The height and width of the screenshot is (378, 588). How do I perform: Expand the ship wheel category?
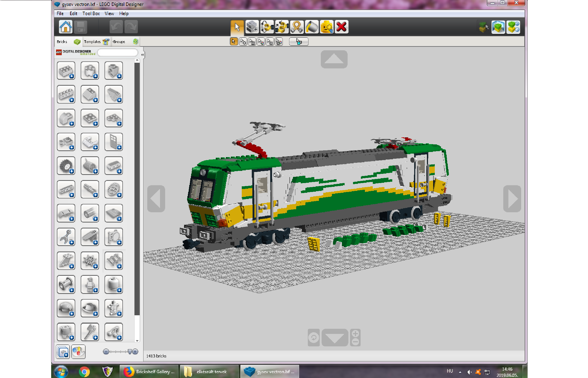pyautogui.click(x=90, y=261)
